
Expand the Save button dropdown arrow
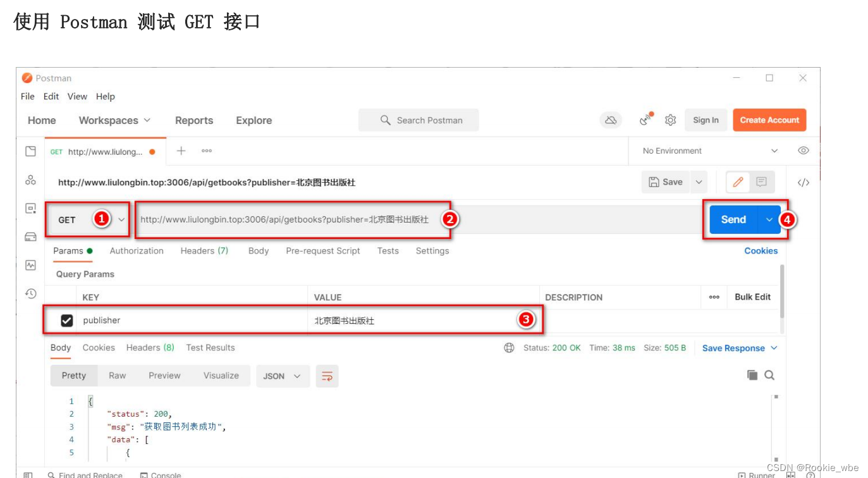pos(699,182)
